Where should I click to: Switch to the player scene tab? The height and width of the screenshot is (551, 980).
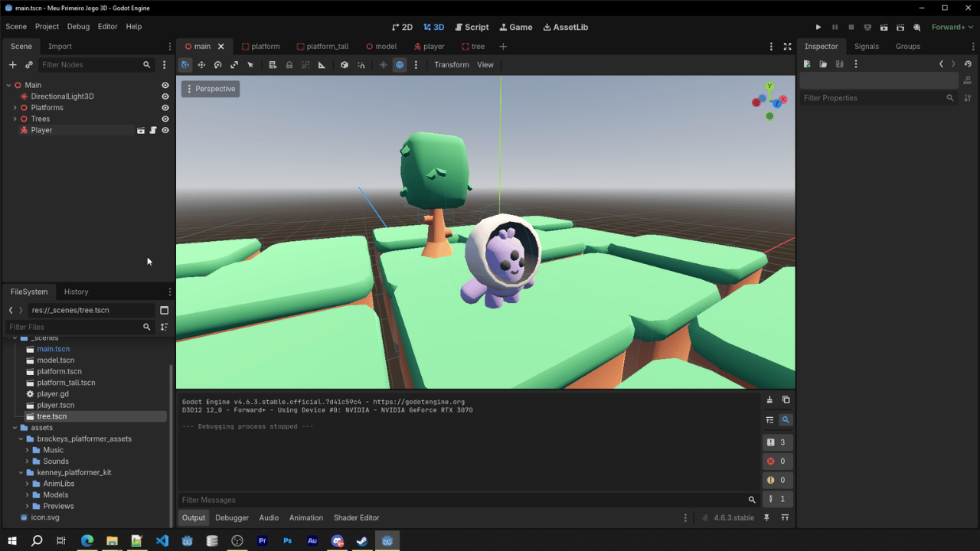[429, 47]
